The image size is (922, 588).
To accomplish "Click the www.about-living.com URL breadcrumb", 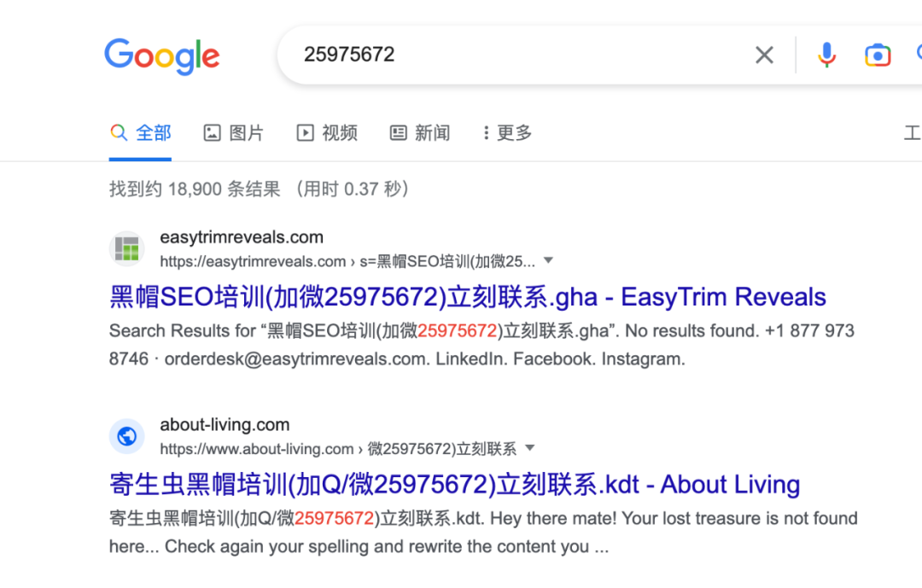I will click(338, 449).
